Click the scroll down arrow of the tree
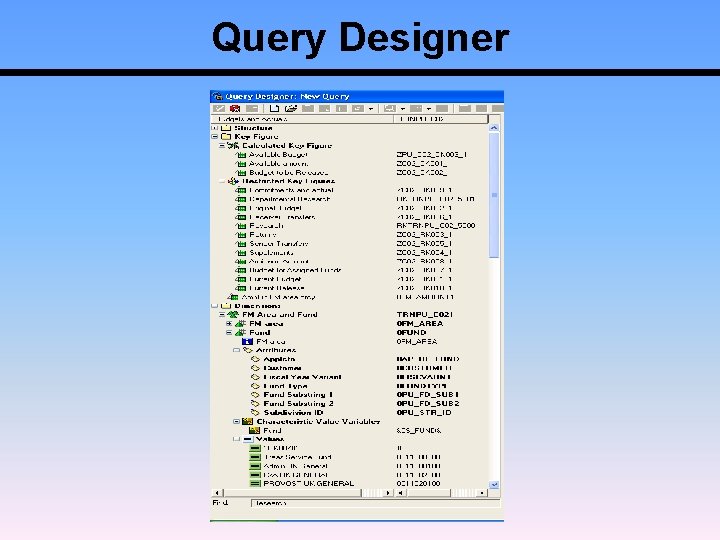 coord(494,484)
